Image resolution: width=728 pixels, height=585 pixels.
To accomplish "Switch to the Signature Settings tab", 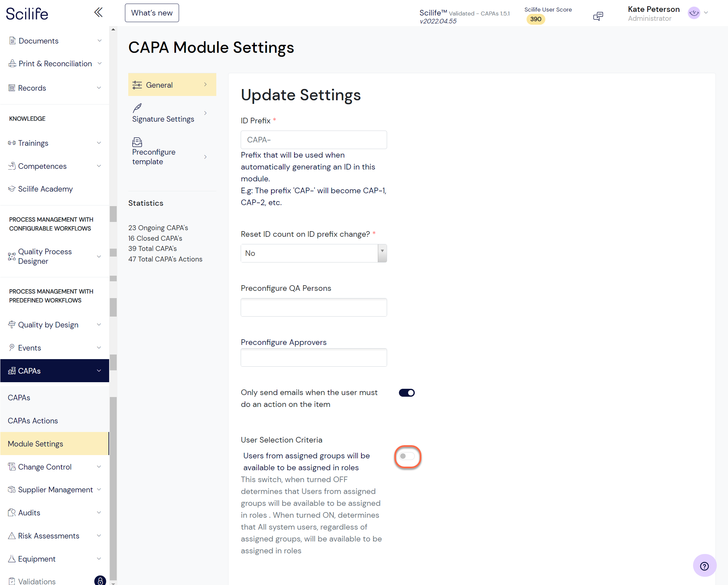I will [x=172, y=113].
